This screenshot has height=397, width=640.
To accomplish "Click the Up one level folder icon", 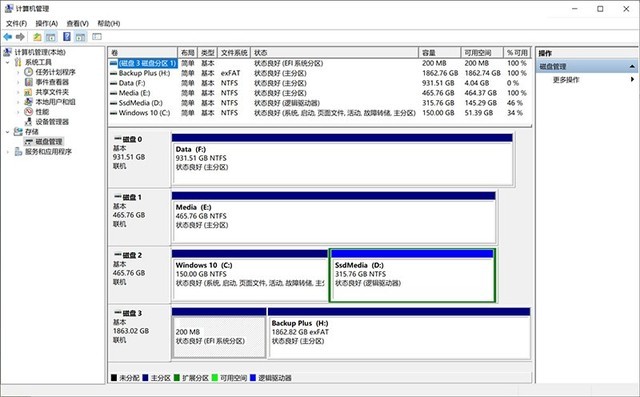I will click(x=37, y=37).
